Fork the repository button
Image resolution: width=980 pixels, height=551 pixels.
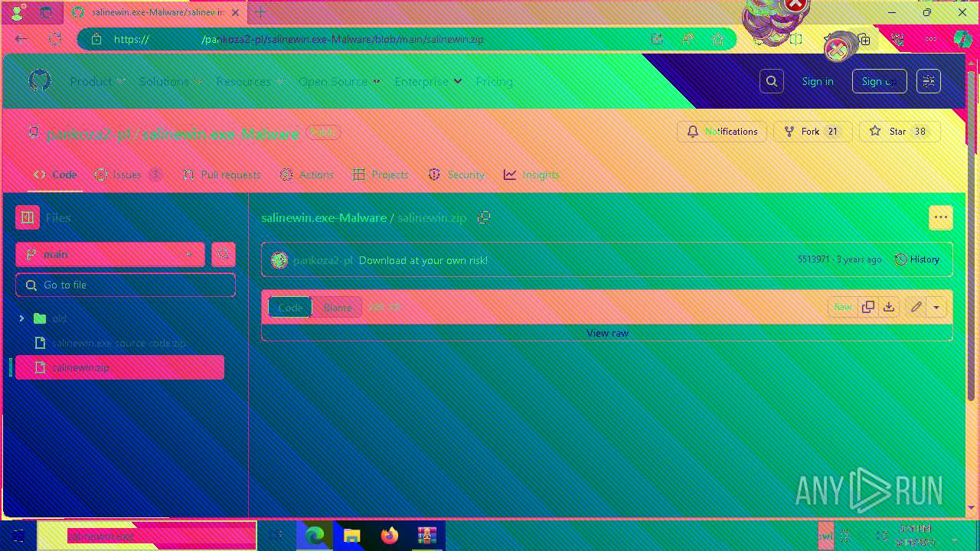812,132
